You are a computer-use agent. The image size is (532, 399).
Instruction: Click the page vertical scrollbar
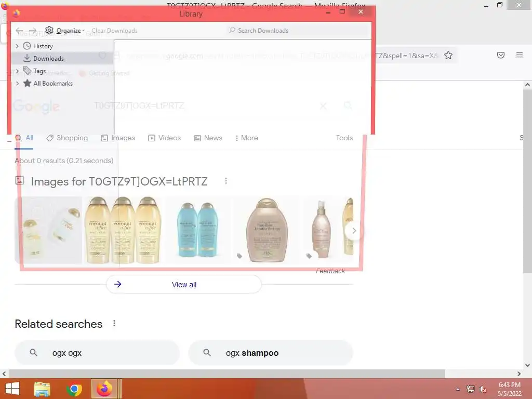pyautogui.click(x=527, y=181)
